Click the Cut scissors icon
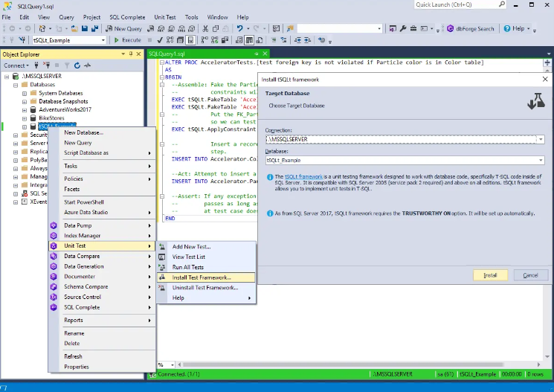 (205, 28)
